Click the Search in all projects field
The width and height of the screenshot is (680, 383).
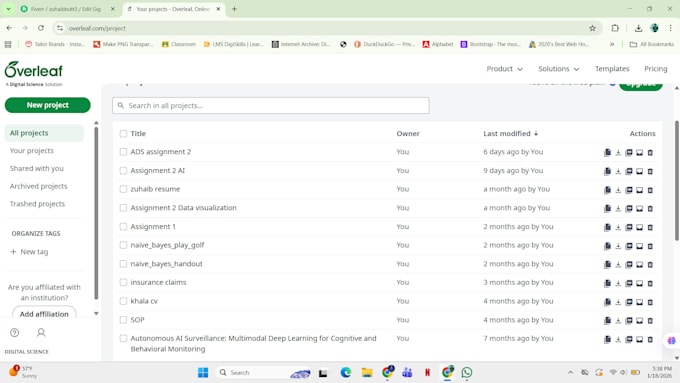[271, 105]
